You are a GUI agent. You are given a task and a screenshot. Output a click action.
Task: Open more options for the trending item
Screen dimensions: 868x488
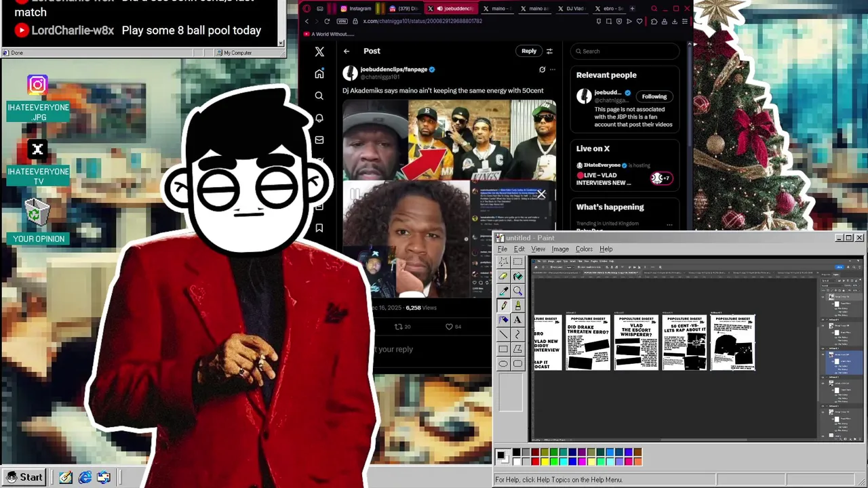click(669, 224)
